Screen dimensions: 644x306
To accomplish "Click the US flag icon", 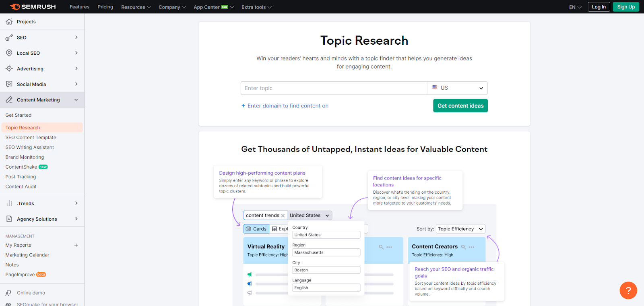I will pyautogui.click(x=435, y=87).
